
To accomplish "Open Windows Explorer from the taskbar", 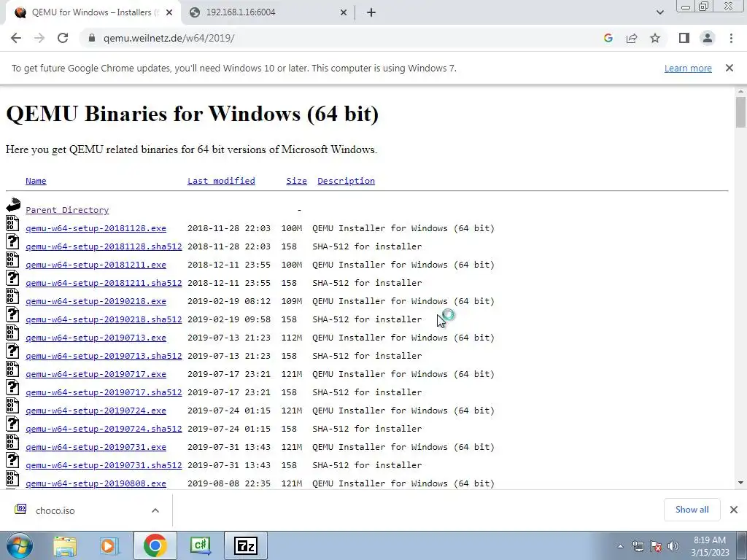I will [65, 545].
